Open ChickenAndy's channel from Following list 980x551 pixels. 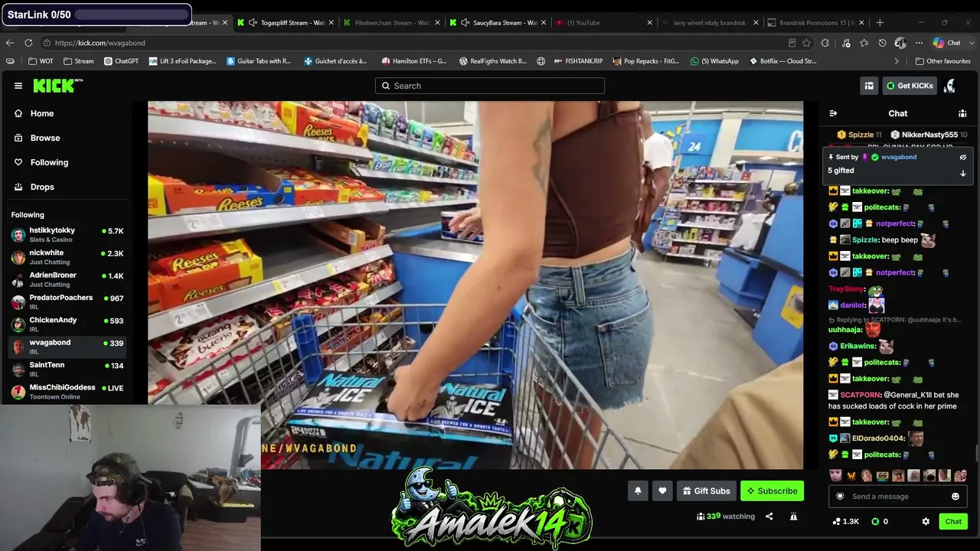(x=67, y=324)
